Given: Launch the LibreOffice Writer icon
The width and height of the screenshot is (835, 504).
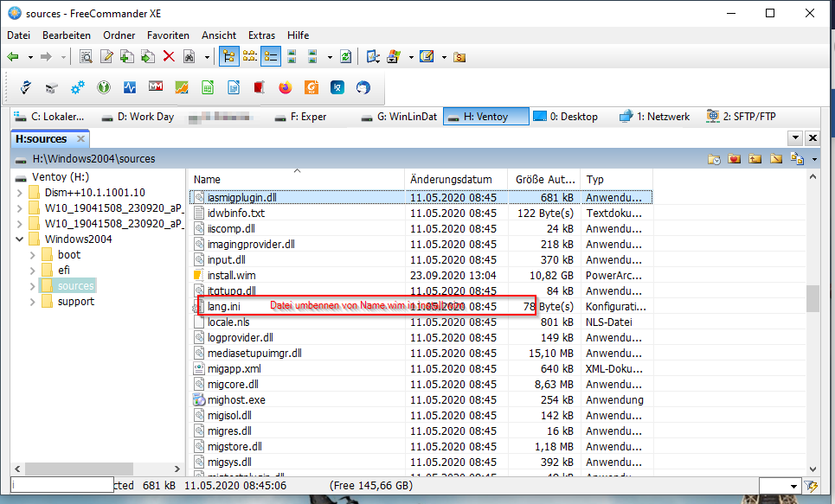Looking at the screenshot, I should (234, 87).
